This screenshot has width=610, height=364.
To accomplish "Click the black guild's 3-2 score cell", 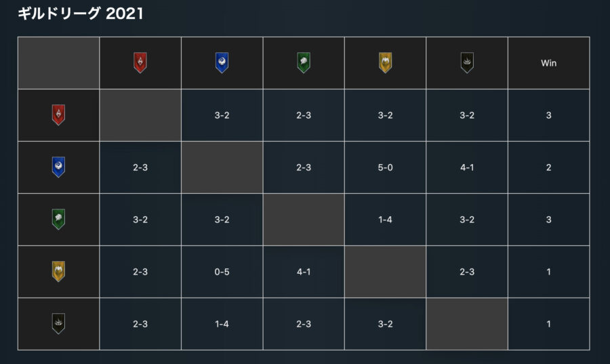I will tap(385, 323).
